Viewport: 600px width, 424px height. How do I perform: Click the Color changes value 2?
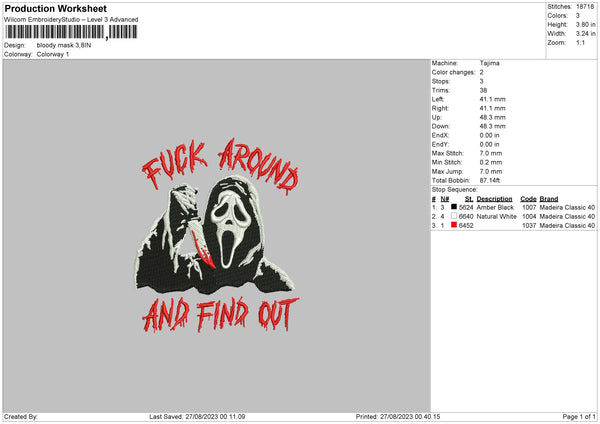481,72
